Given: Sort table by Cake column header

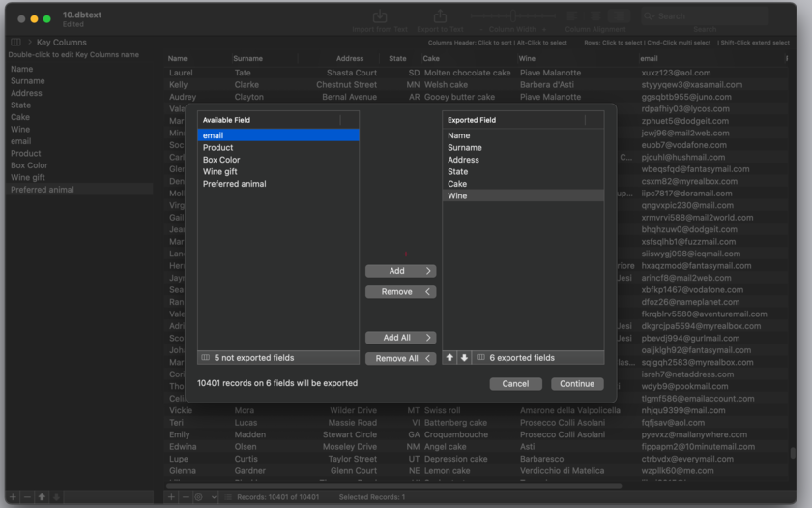Looking at the screenshot, I should click(x=431, y=59).
